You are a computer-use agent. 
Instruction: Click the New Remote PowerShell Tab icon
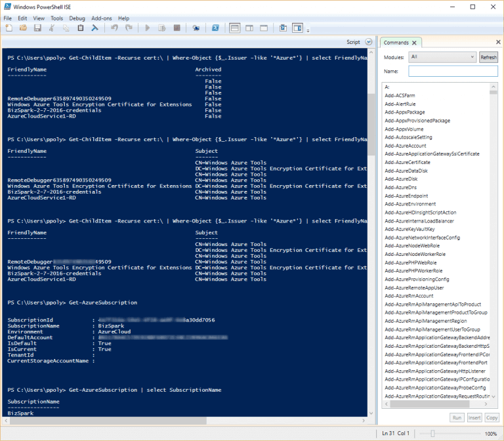(x=196, y=28)
